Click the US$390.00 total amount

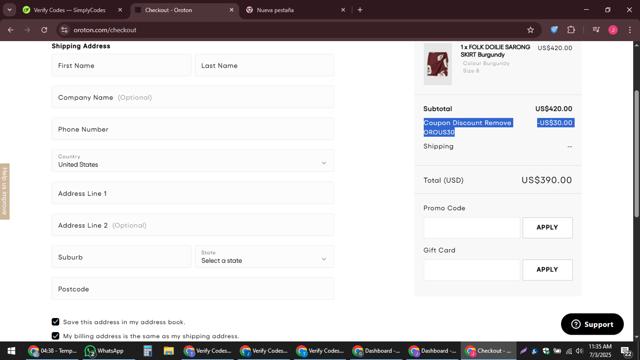point(547,180)
